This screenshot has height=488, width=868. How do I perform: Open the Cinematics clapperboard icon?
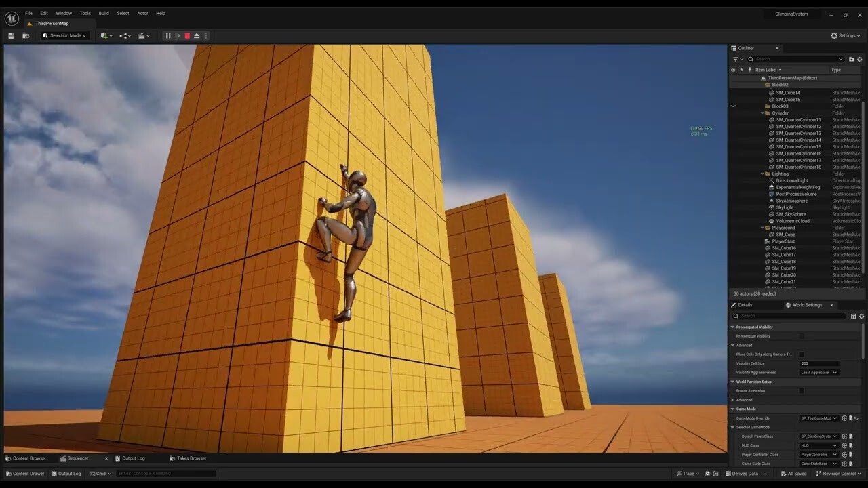142,35
